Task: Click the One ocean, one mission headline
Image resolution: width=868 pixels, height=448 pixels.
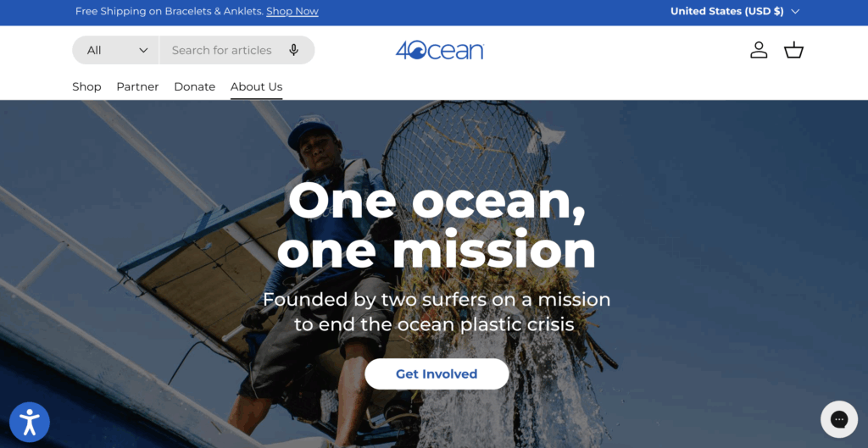Action: (437, 225)
